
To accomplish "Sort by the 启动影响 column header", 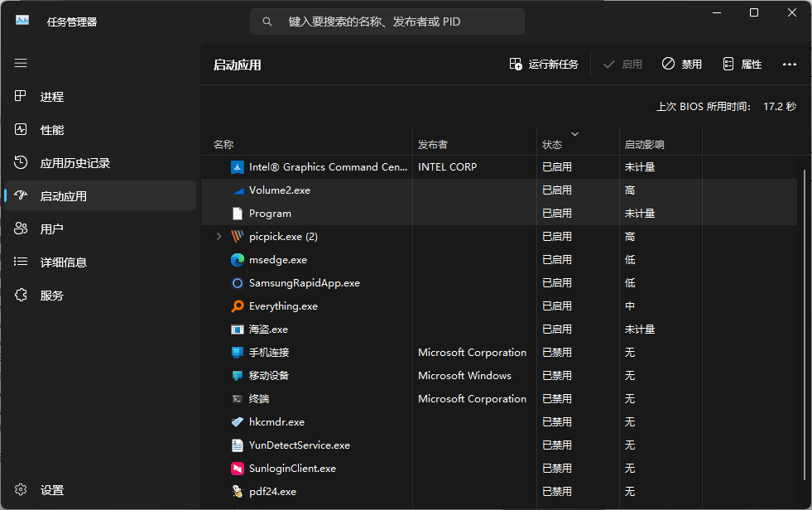I will 644,144.
